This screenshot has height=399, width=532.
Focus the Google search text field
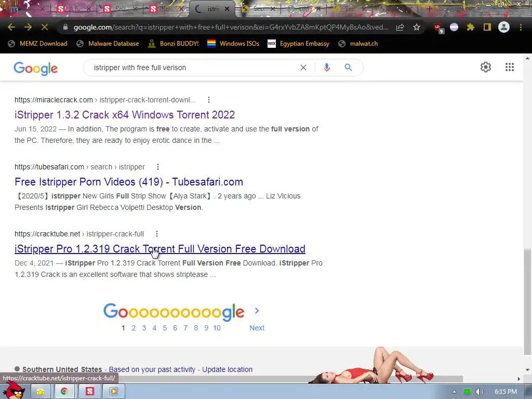click(193, 68)
